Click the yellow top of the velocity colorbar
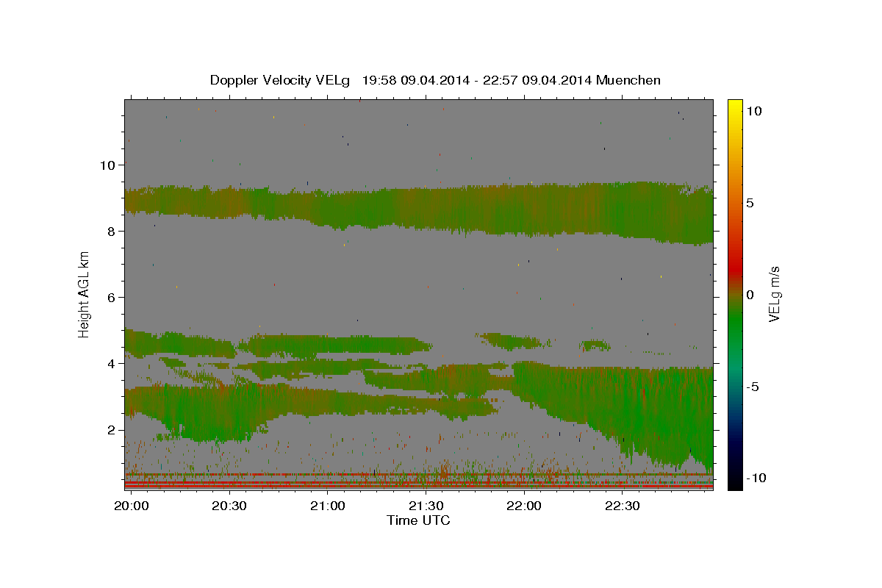The height and width of the screenshot is (588, 882). pyautogui.click(x=734, y=107)
